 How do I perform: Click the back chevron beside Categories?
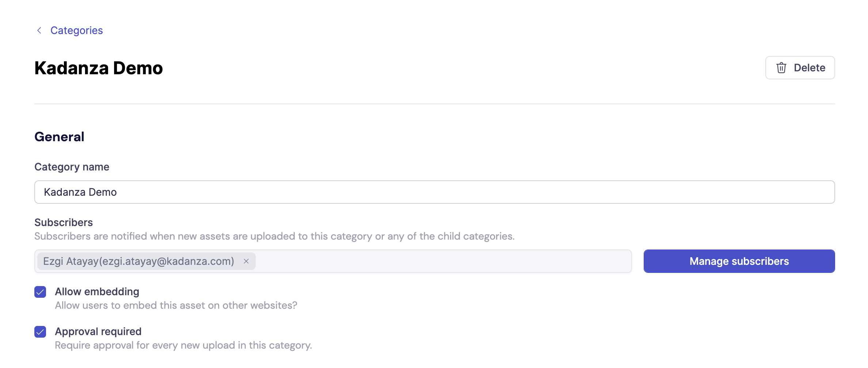39,30
